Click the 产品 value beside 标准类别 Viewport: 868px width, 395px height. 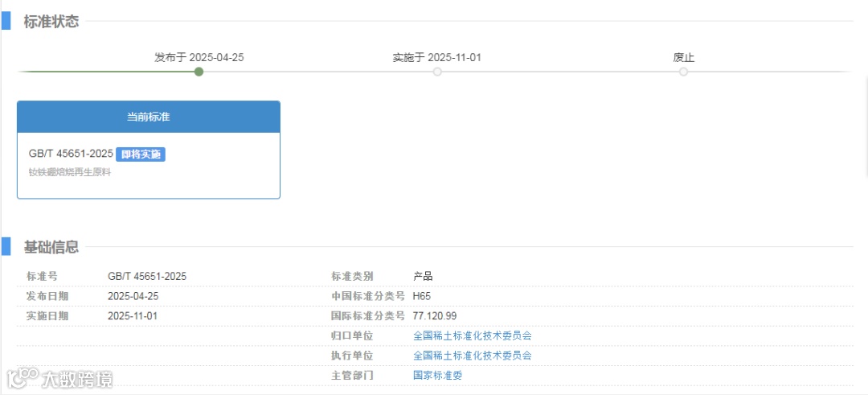point(423,276)
